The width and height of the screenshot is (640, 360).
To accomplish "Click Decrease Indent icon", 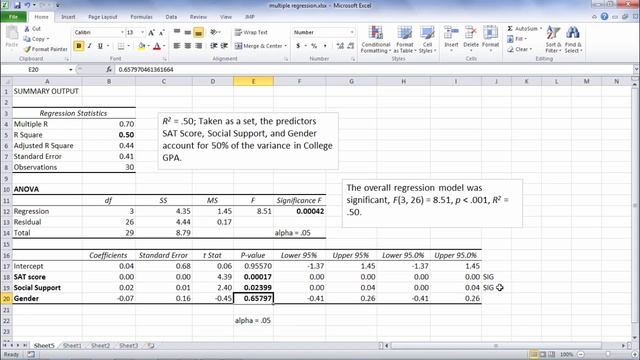I will click(213, 46).
